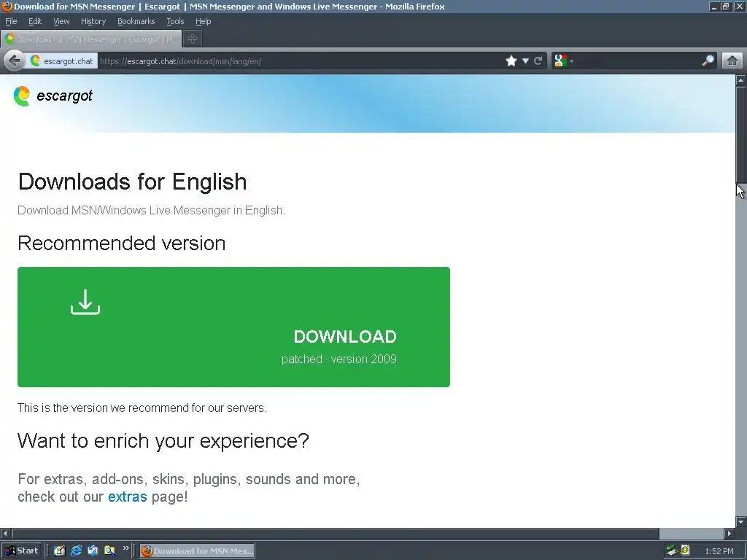Restore down the Firefox window
Screen dimensions: 747x560
point(726,6)
